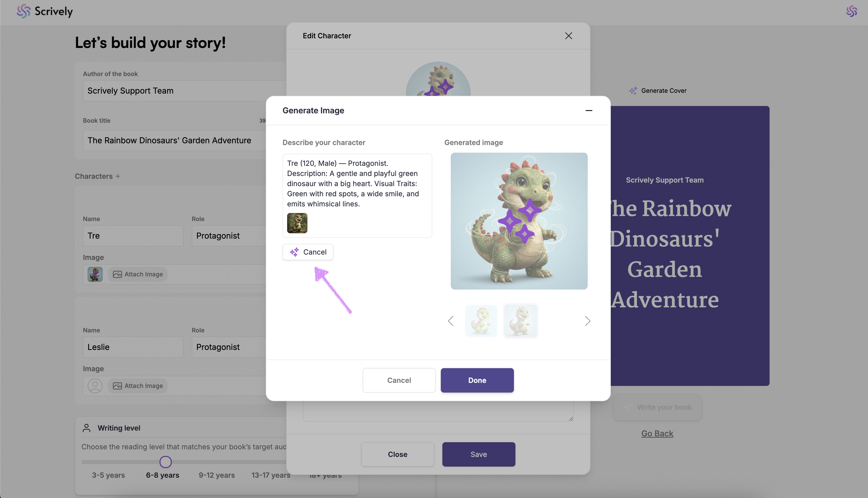Click the plus icon next to Characters
The width and height of the screenshot is (868, 498).
point(118,176)
